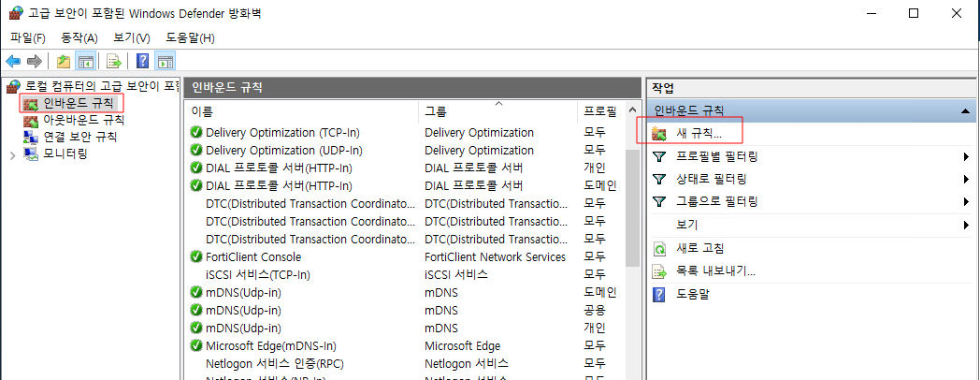This screenshot has width=980, height=380.
Task: Click iSCSI 서비스 group cell
Action: [456, 274]
